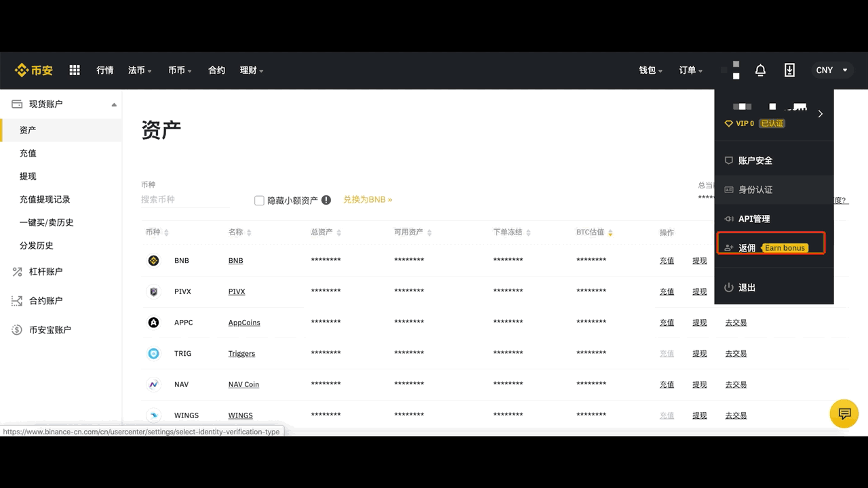Open the 订单 dropdown
This screenshot has height=488, width=868.
pyautogui.click(x=691, y=70)
